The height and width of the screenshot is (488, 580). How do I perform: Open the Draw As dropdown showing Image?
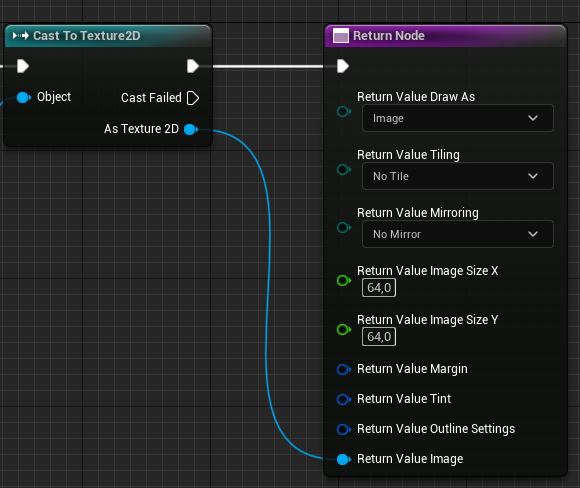pos(458,118)
